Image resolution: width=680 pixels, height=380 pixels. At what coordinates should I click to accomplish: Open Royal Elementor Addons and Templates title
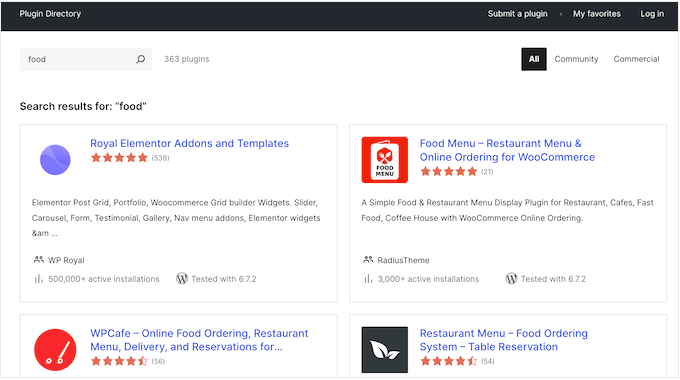190,144
